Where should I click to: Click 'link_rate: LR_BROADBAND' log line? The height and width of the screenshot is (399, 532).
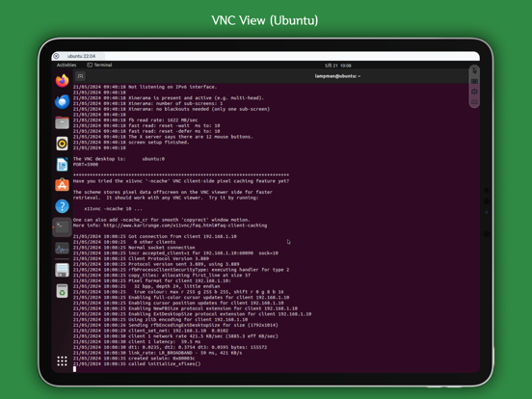[157, 353]
